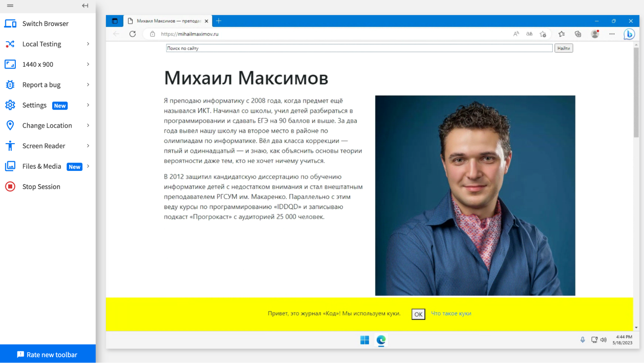Click the Switch Browser icon
The image size is (644, 363).
[x=10, y=23]
